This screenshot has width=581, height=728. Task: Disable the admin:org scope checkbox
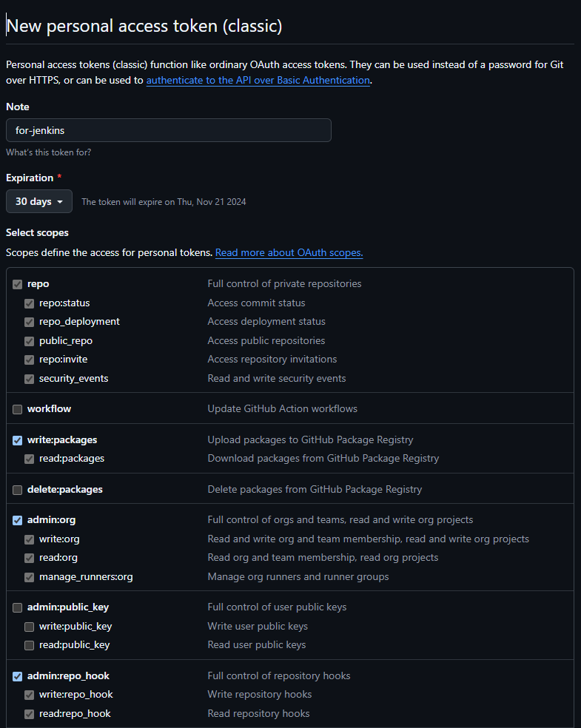(18, 520)
